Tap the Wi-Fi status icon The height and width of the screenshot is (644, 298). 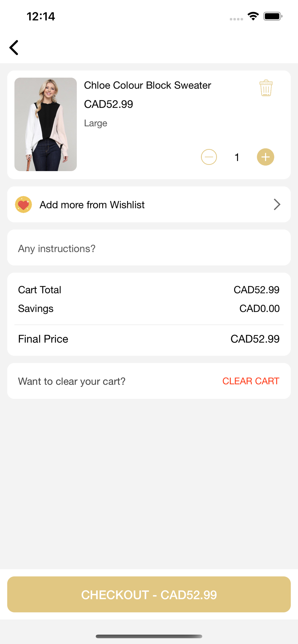click(253, 16)
